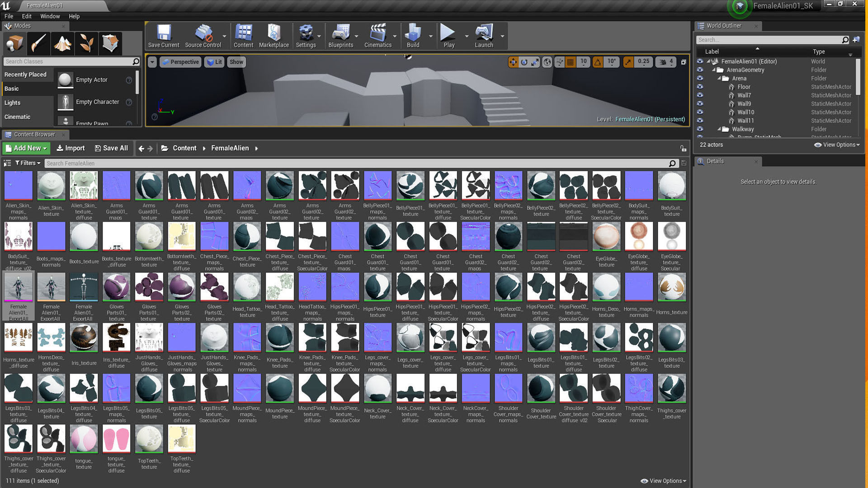Image resolution: width=868 pixels, height=488 pixels.
Task: Open the Window menu
Action: pyautogui.click(x=50, y=16)
